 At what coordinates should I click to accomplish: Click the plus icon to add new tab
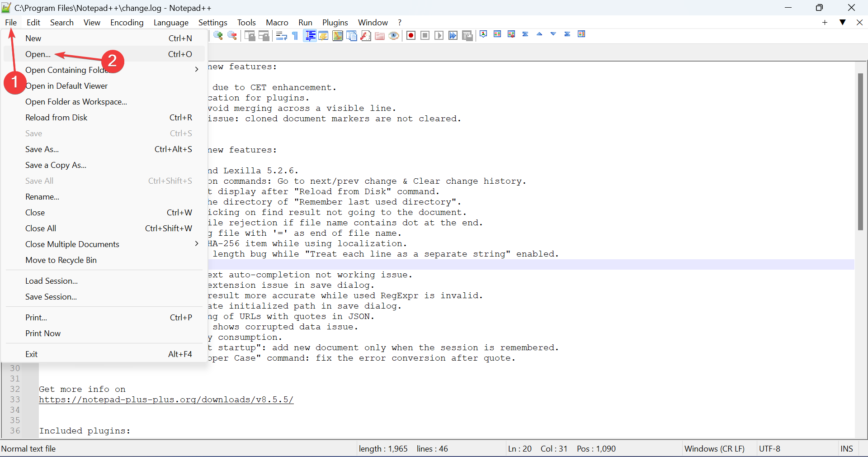click(825, 22)
